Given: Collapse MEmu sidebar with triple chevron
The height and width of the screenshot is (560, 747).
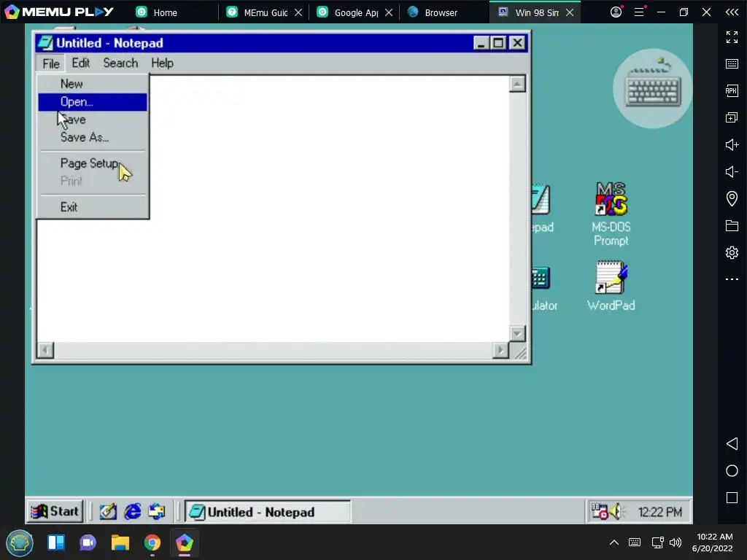Looking at the screenshot, I should 732,12.
